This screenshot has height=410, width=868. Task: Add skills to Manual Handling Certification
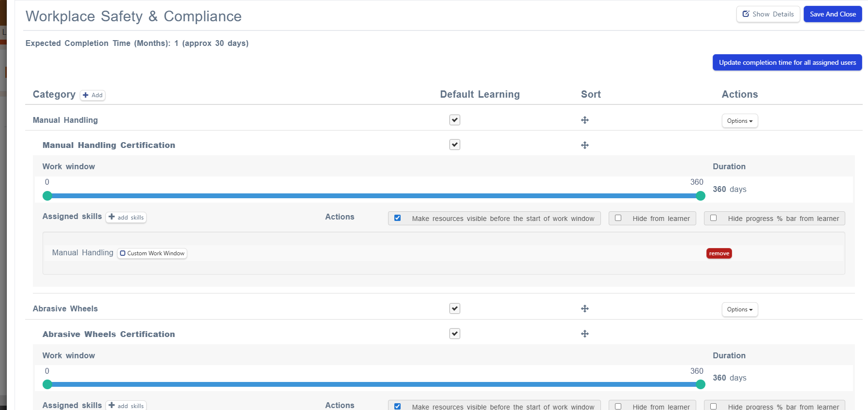(126, 218)
